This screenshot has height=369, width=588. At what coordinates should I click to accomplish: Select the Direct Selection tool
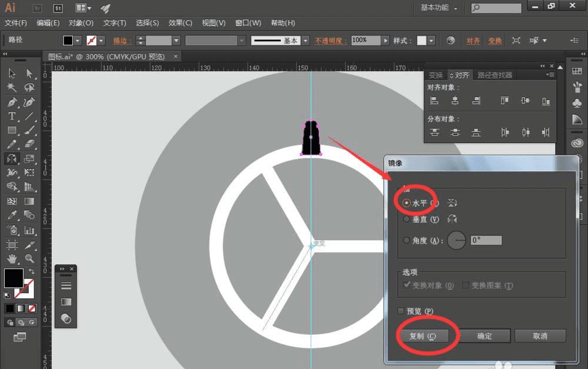[29, 73]
